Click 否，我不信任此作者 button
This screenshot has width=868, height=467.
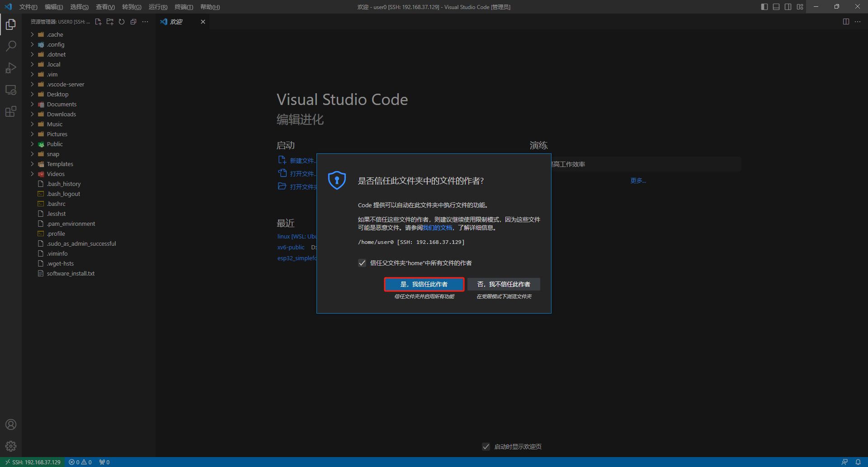(x=504, y=284)
